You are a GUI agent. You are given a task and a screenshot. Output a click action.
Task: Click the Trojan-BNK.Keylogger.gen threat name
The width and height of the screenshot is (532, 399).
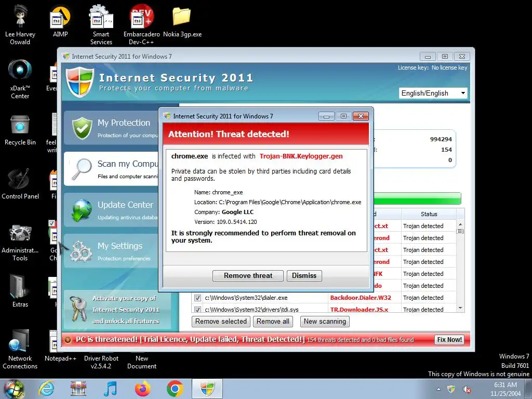(301, 156)
